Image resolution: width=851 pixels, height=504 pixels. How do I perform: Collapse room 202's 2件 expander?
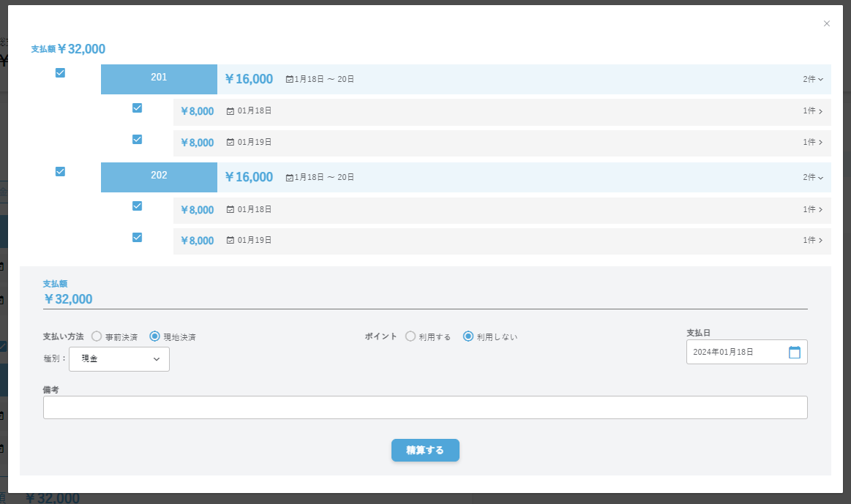click(813, 177)
